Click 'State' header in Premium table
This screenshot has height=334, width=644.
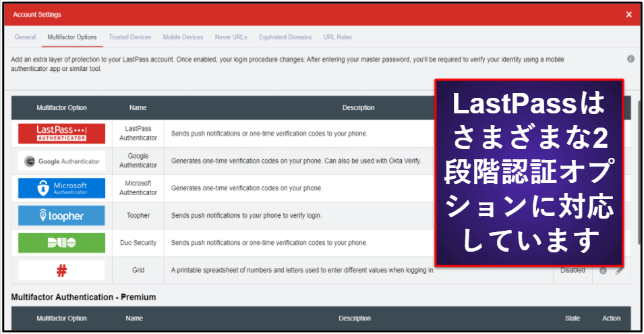point(572,318)
